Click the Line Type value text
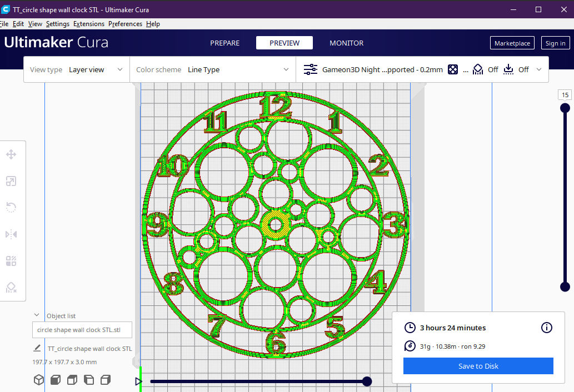 click(203, 69)
